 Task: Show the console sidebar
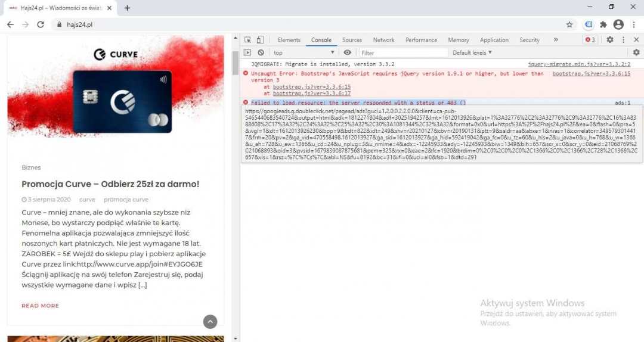coord(247,52)
